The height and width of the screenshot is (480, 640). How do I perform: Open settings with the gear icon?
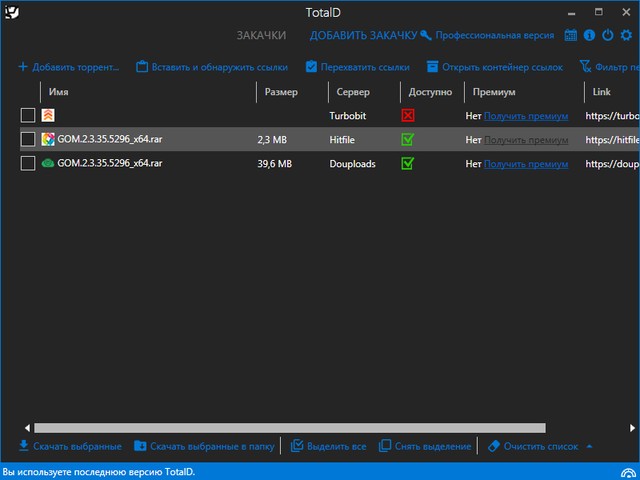626,35
